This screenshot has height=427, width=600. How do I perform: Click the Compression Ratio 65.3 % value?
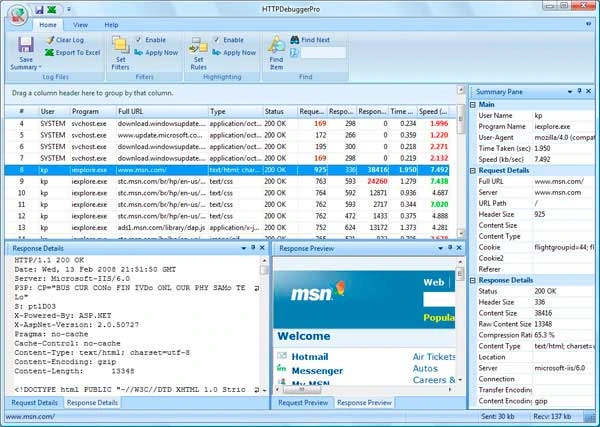coord(545,335)
